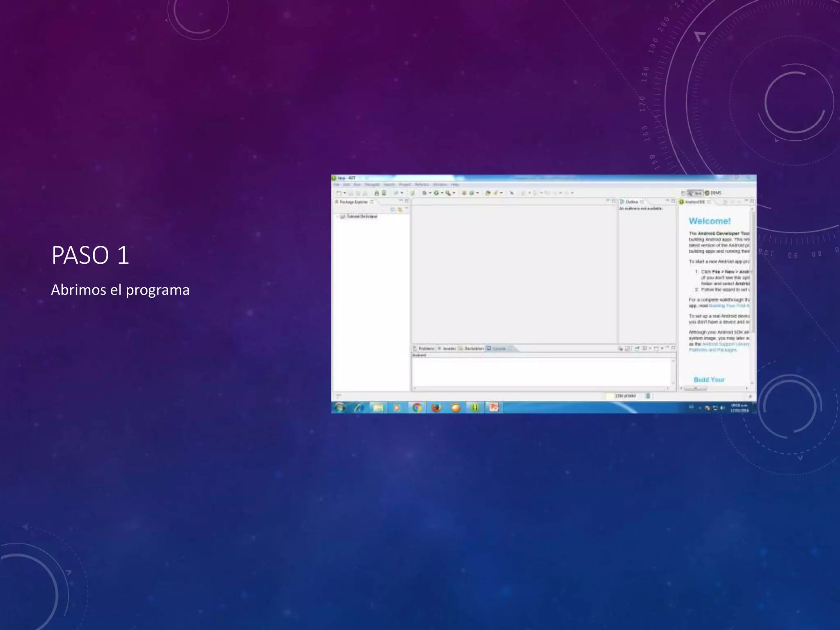Open the Run As dropdown arrow

coord(442,193)
